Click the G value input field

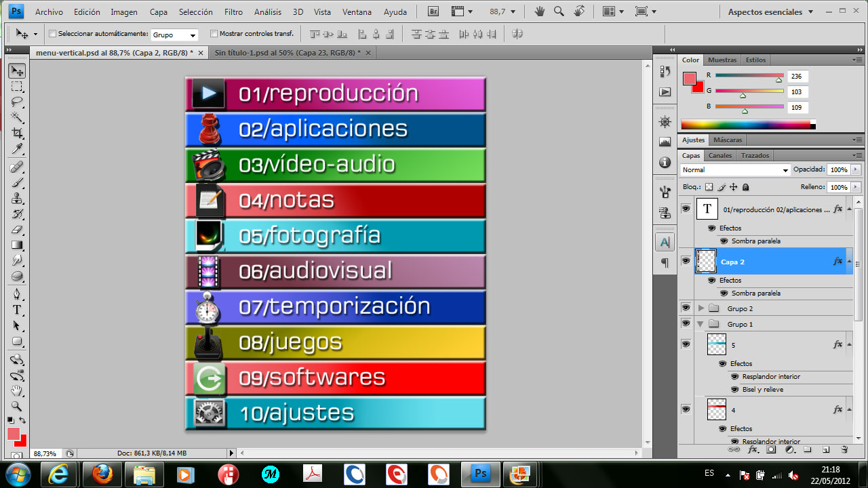click(797, 91)
